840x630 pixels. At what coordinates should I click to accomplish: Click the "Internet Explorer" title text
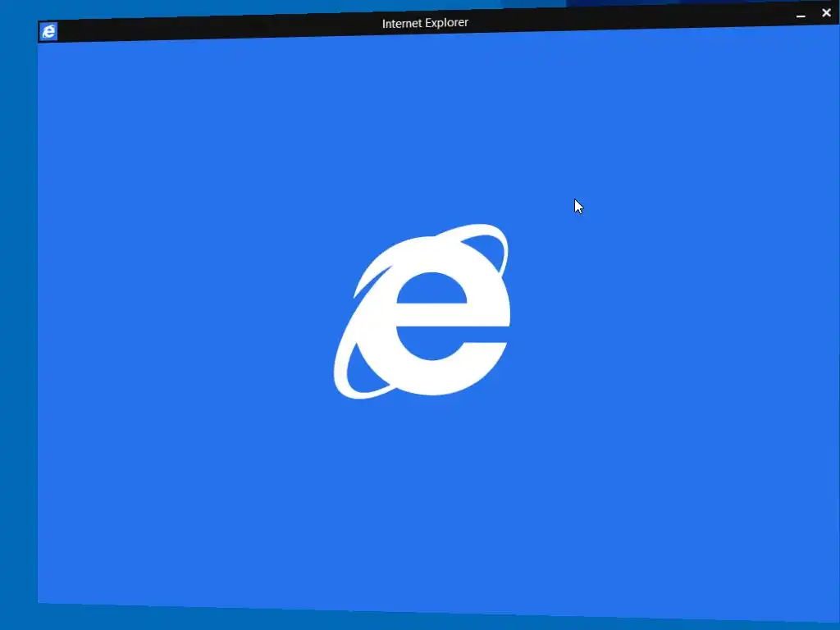click(x=425, y=23)
